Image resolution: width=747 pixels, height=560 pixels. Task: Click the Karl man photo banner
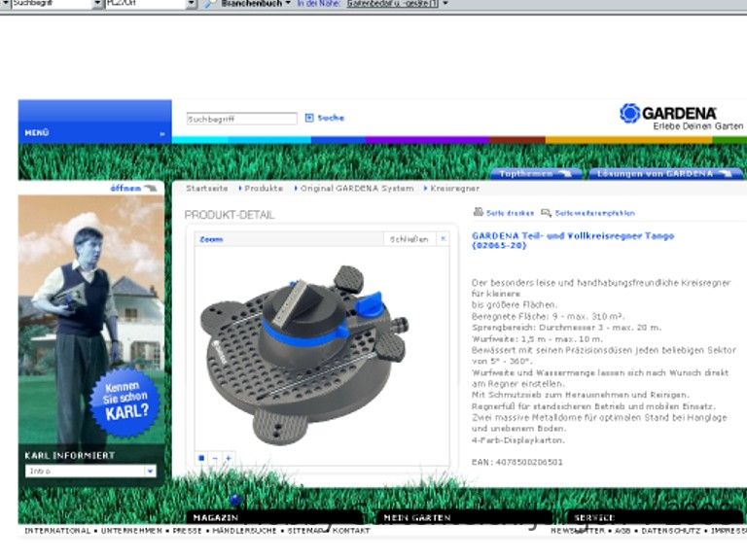tap(91, 319)
